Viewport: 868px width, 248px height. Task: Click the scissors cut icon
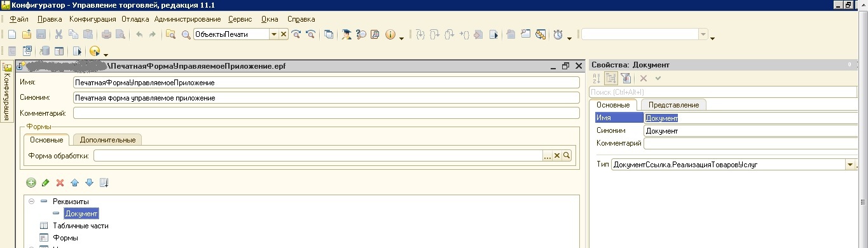click(x=59, y=34)
